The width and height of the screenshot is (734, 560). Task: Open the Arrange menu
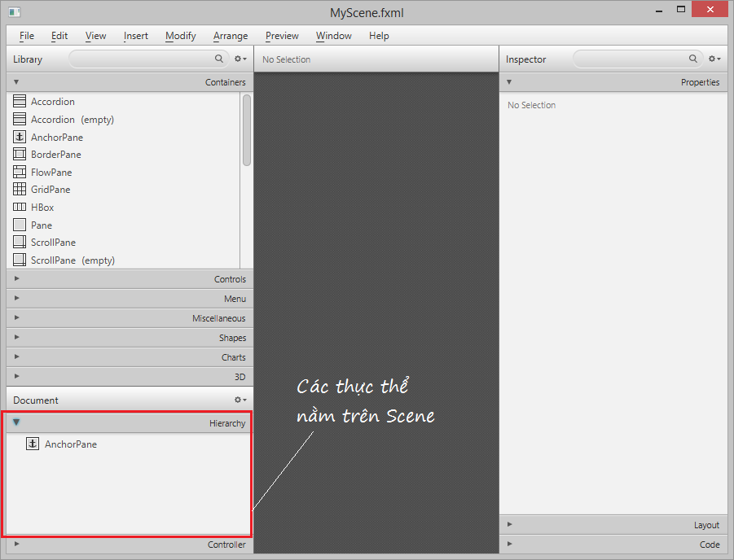[231, 36]
